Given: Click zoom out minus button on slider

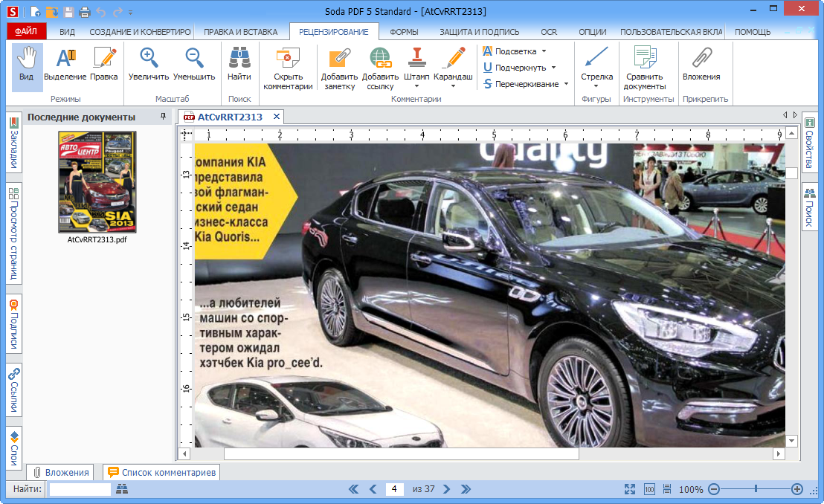Looking at the screenshot, I should 714,489.
